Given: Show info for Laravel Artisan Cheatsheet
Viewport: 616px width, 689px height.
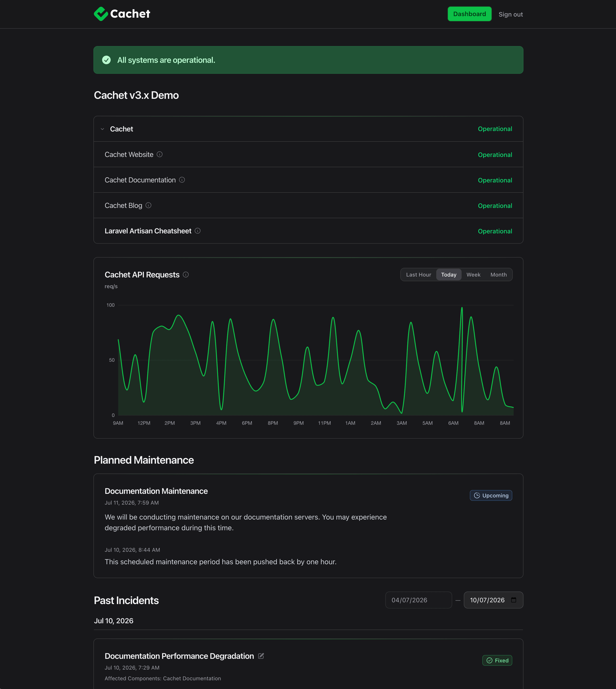Looking at the screenshot, I should (x=198, y=230).
